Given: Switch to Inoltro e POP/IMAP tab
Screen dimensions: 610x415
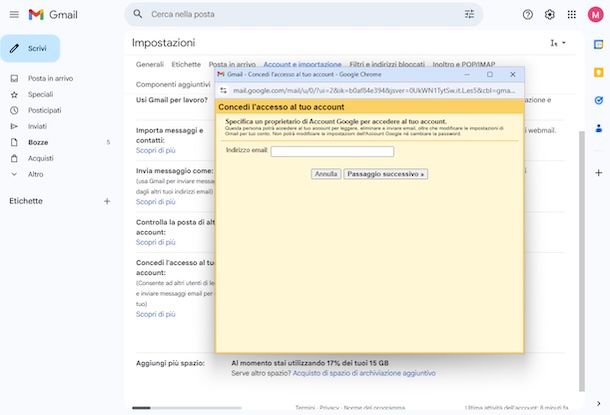Looking at the screenshot, I should tap(464, 64).
